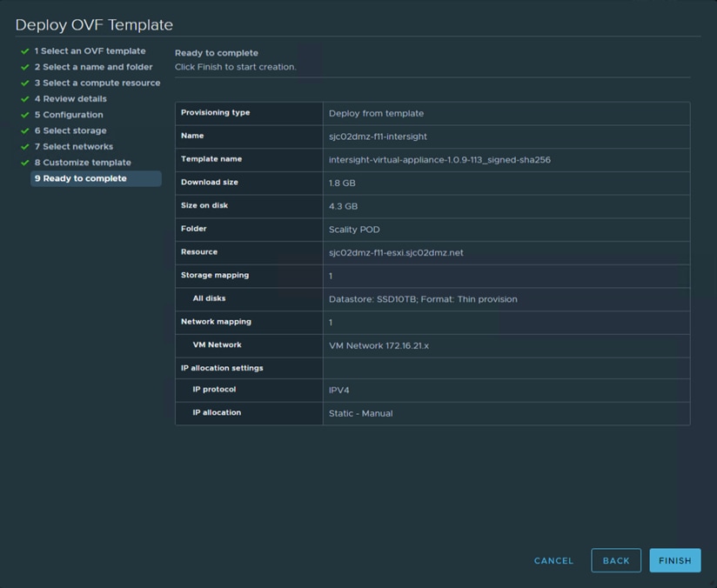This screenshot has width=717, height=588.
Task: Click checkmark icon beside Select an OVF template
Action: point(25,51)
